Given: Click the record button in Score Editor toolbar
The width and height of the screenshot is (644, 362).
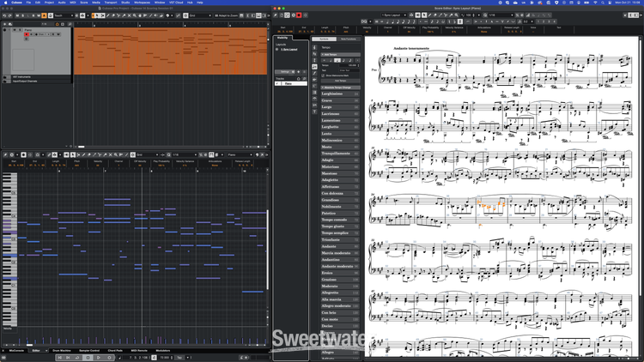Looking at the screenshot, I should pyautogui.click(x=299, y=15).
